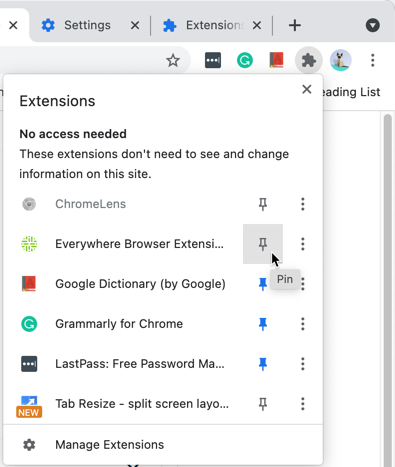The width and height of the screenshot is (395, 467).
Task: Select the Grammarly for Chrome entry
Action: point(123,324)
